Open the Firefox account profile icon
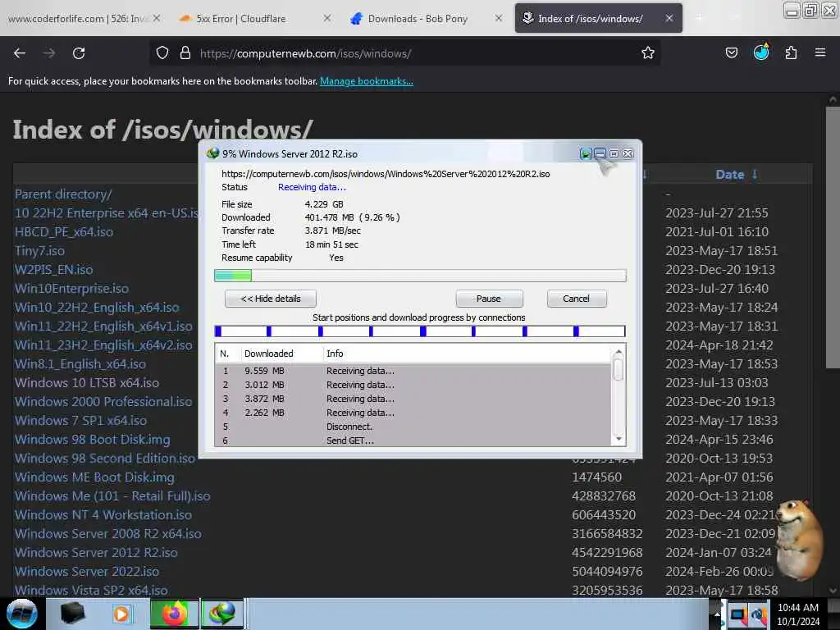The width and height of the screenshot is (840, 630). pyautogui.click(x=761, y=52)
